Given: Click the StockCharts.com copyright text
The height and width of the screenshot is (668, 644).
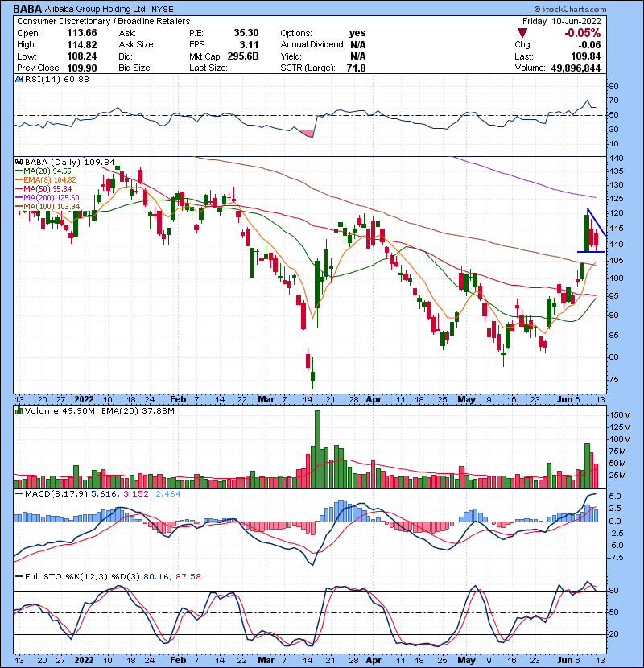Looking at the screenshot, I should (x=570, y=9).
